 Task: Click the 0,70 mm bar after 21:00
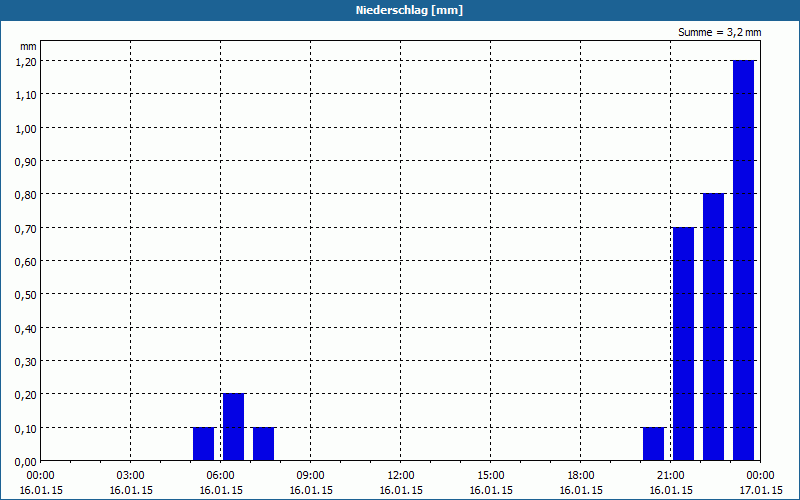click(x=683, y=344)
